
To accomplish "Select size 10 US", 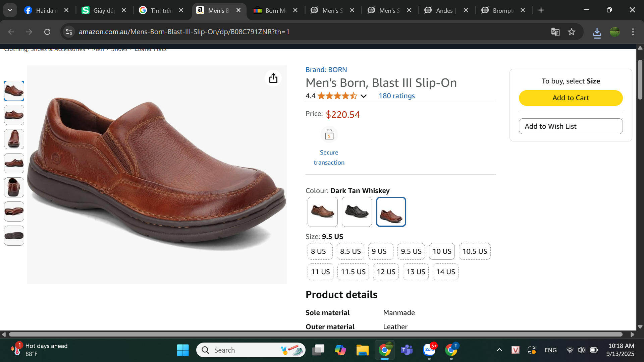I will click(442, 251).
